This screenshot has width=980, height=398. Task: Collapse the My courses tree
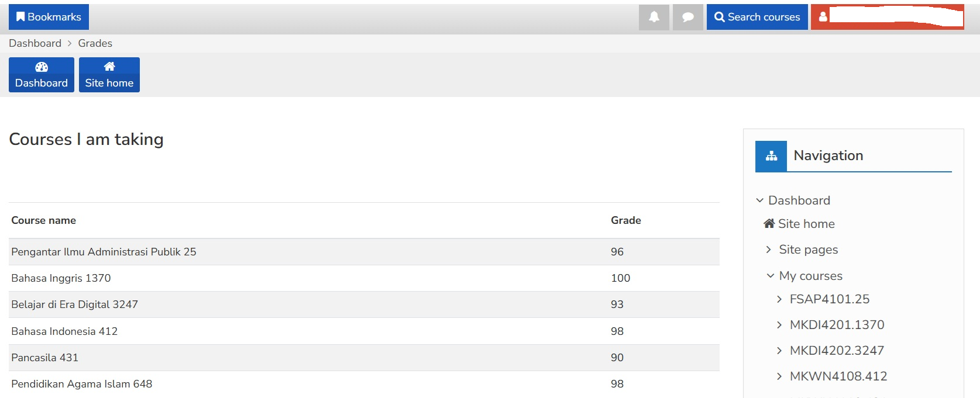pyautogui.click(x=771, y=276)
